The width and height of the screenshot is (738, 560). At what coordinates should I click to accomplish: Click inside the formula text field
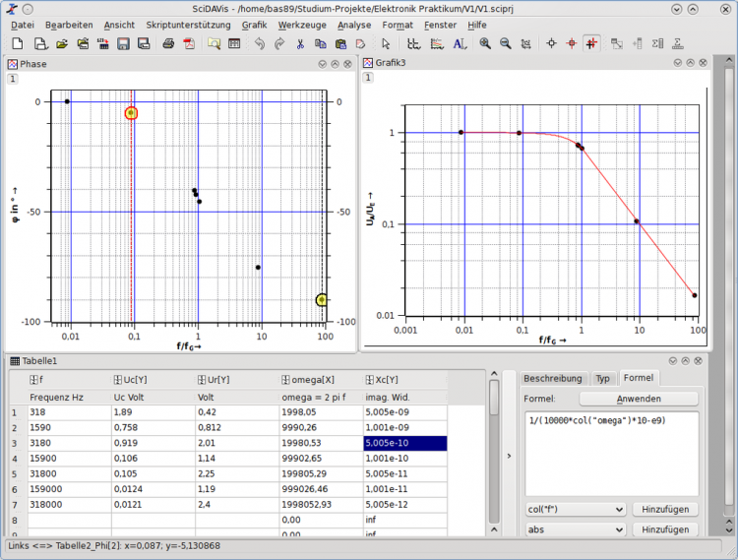(610, 453)
